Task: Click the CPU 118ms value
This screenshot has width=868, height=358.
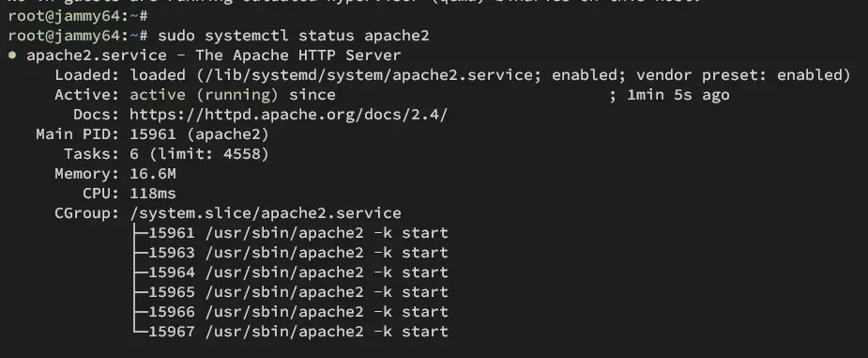Action: (x=153, y=194)
